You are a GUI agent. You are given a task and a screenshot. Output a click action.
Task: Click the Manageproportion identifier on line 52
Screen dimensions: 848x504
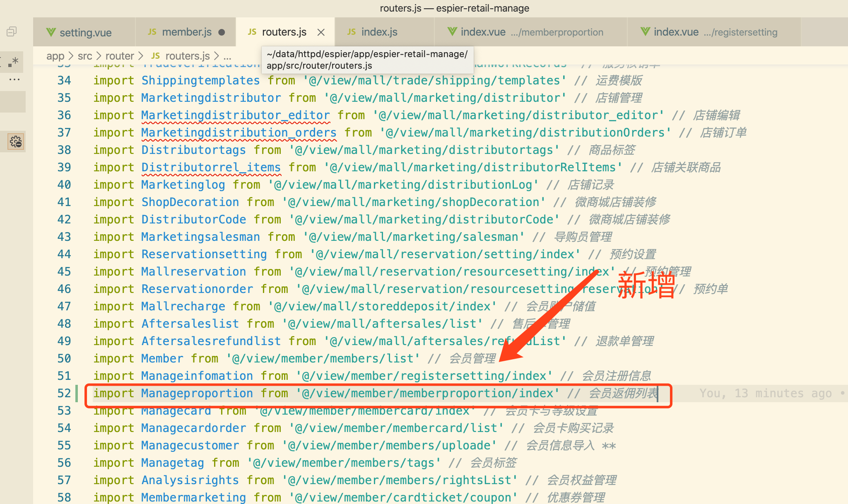point(197,393)
